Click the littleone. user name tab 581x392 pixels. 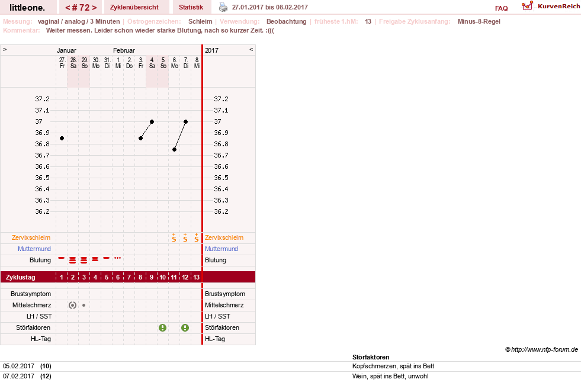[x=27, y=8]
